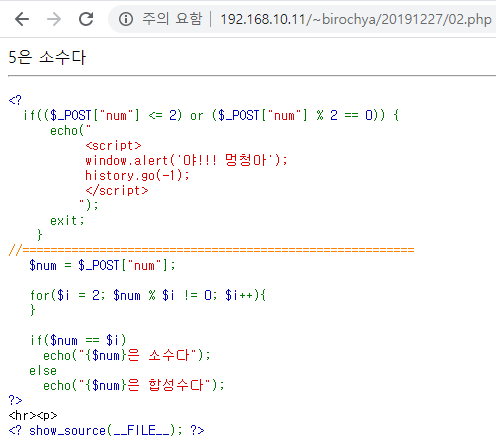
Task: Click the '주의 요함' security warning label
Action: coord(172,19)
